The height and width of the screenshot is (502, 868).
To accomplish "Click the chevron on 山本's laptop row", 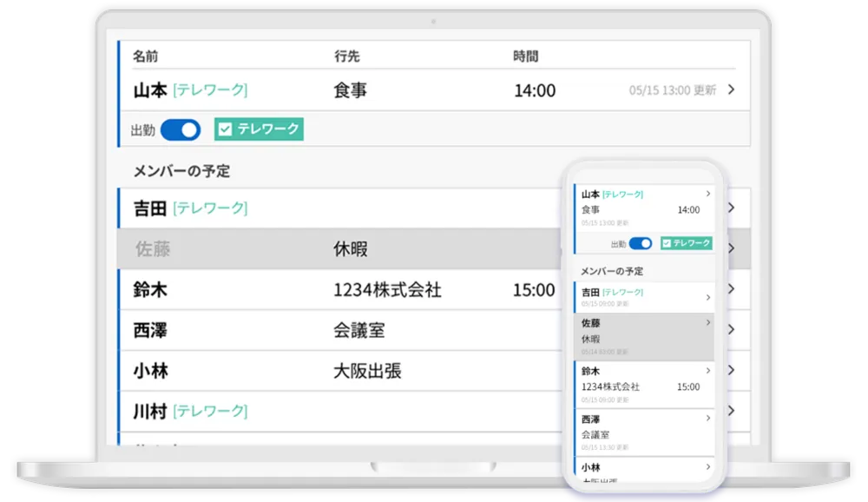I will [731, 89].
